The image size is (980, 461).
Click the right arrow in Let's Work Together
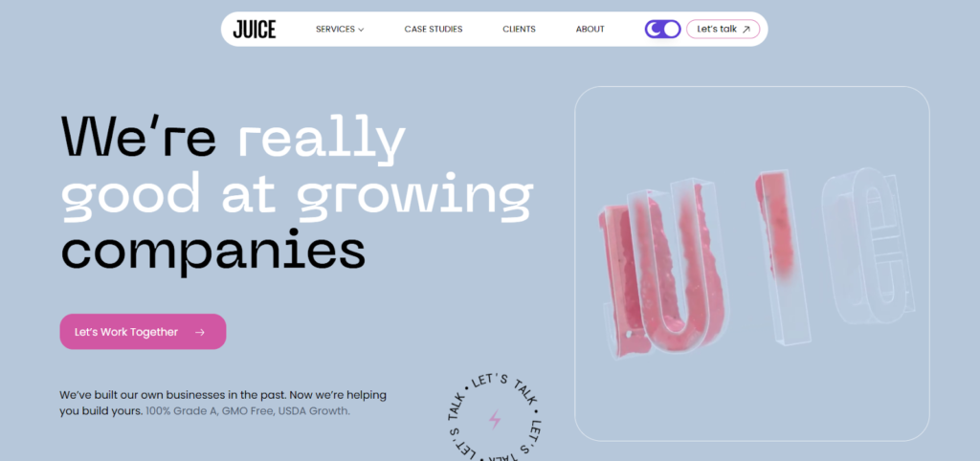click(200, 332)
